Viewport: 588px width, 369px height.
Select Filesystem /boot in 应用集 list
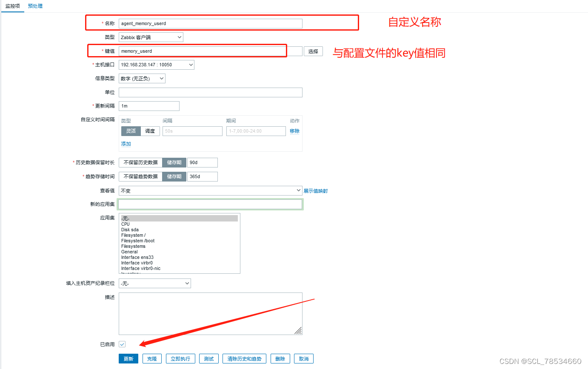(x=179, y=241)
